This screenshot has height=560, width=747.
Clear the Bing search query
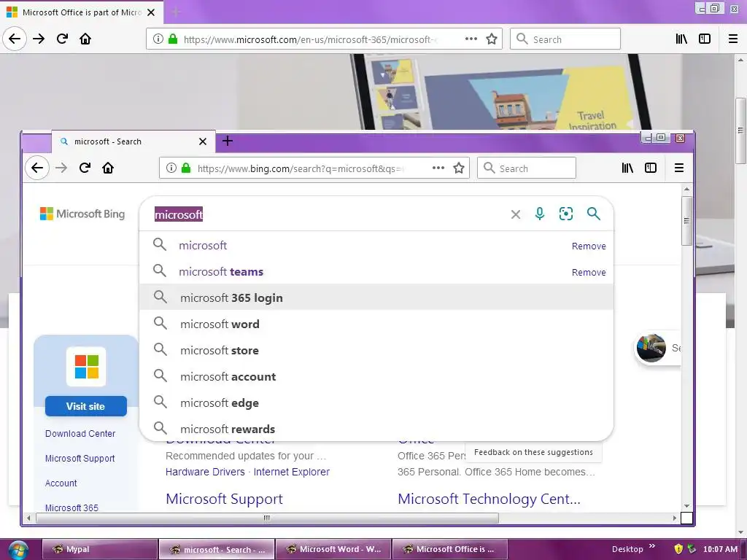pyautogui.click(x=516, y=214)
